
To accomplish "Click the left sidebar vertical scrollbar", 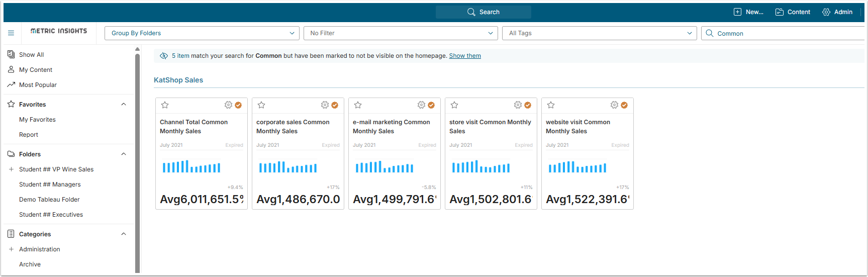I will (137, 161).
